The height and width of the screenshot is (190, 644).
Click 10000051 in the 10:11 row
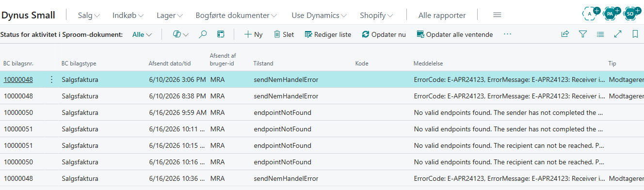point(18,129)
